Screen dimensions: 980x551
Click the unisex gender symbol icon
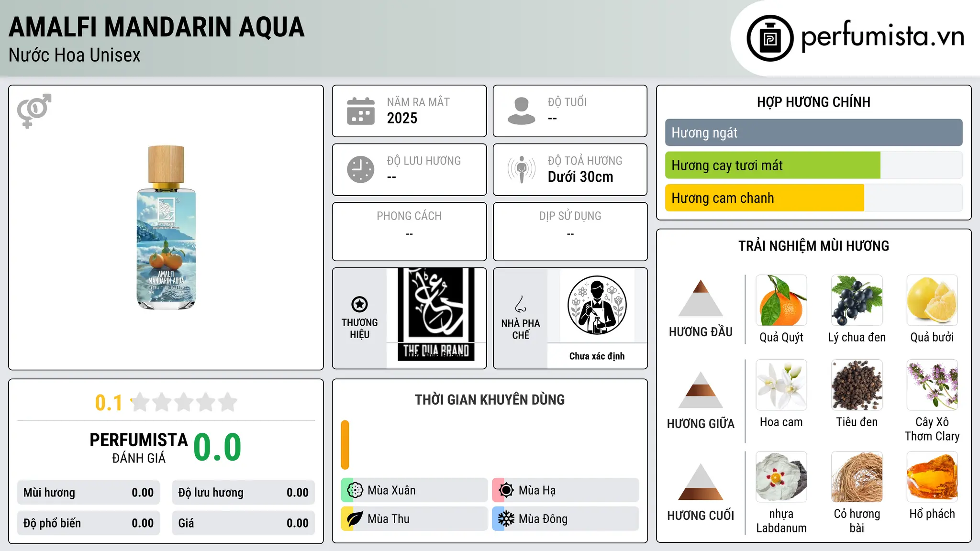pyautogui.click(x=34, y=110)
